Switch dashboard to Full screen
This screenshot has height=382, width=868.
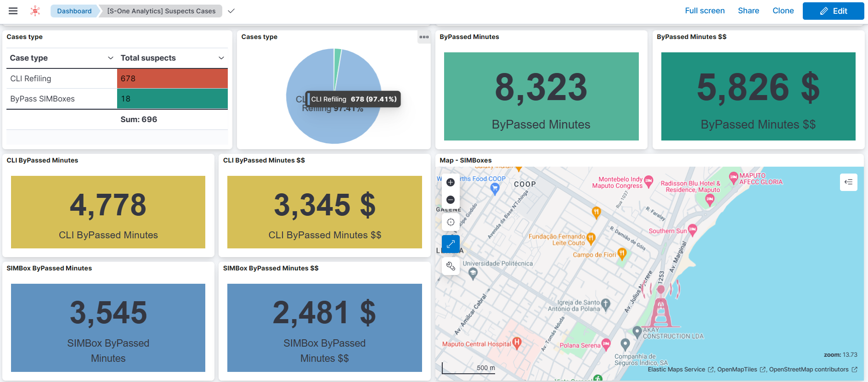(705, 11)
